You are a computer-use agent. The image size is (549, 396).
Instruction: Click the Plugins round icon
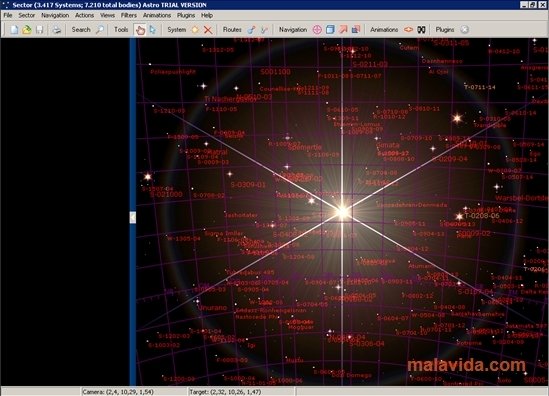[x=464, y=30]
